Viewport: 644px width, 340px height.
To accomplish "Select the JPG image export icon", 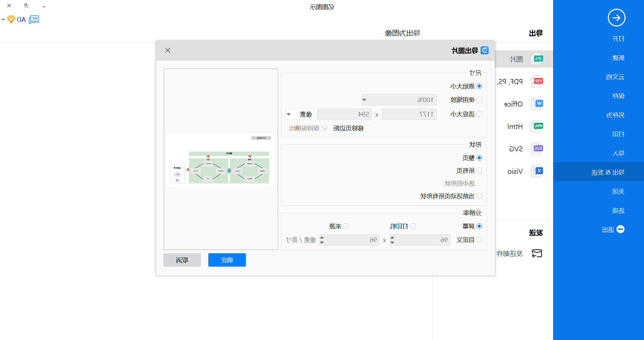I will point(537,59).
